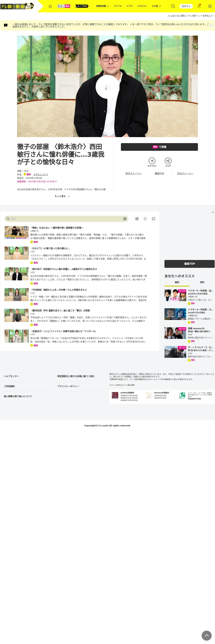
Task: Dismiss the yellow notice banner
Action: click(211, 26)
